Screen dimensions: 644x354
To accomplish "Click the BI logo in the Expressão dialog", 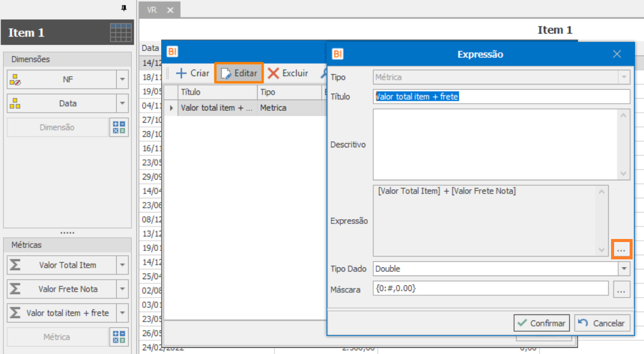I will point(338,54).
